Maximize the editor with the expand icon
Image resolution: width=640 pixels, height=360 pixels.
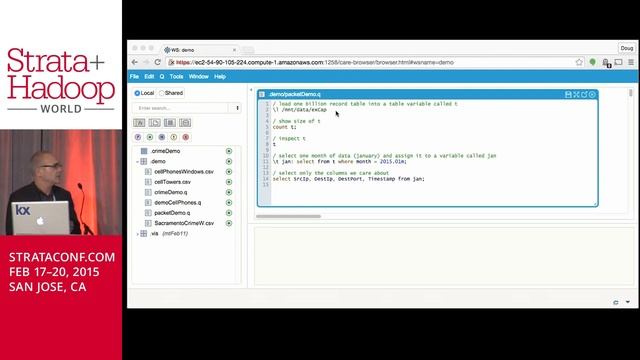click(576, 94)
